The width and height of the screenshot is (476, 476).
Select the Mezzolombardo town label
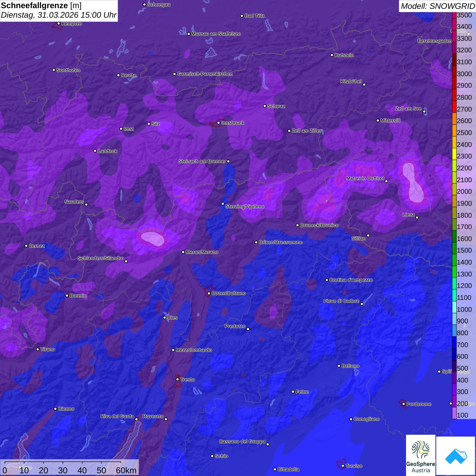click(194, 350)
